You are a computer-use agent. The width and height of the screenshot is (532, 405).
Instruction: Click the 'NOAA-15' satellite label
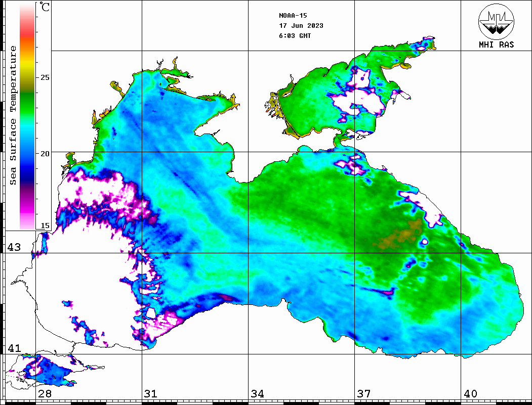[293, 16]
